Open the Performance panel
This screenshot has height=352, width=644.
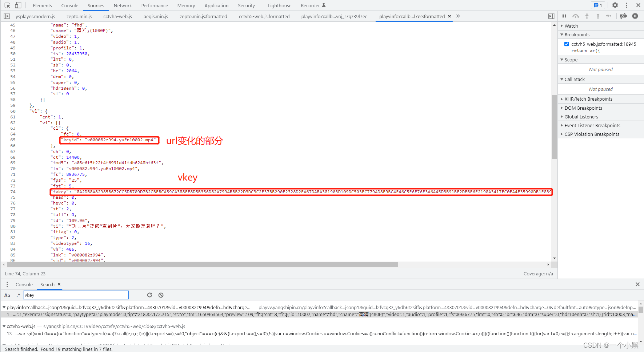(x=155, y=5)
